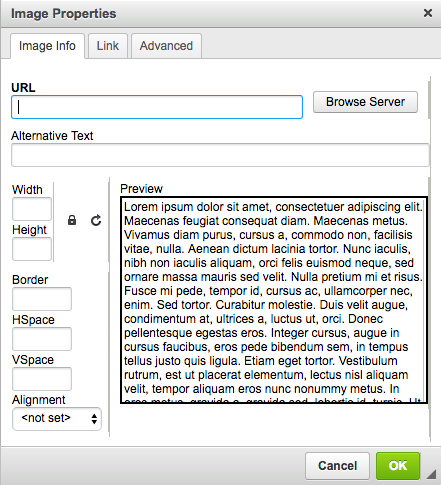
Task: Switch to the Advanced tab
Action: click(x=166, y=46)
